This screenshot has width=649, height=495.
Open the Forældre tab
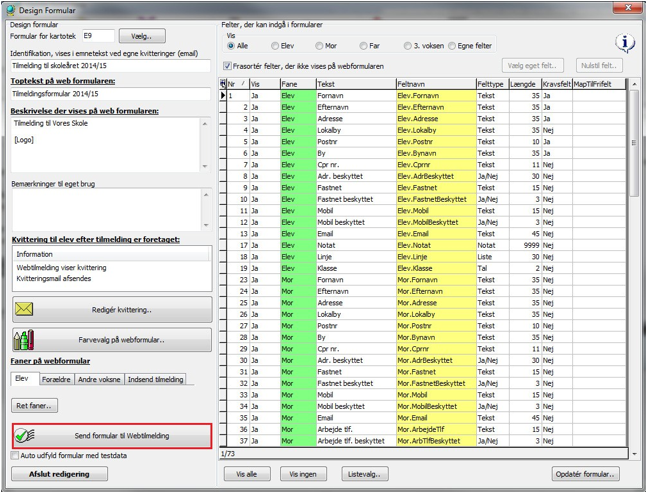pyautogui.click(x=56, y=380)
